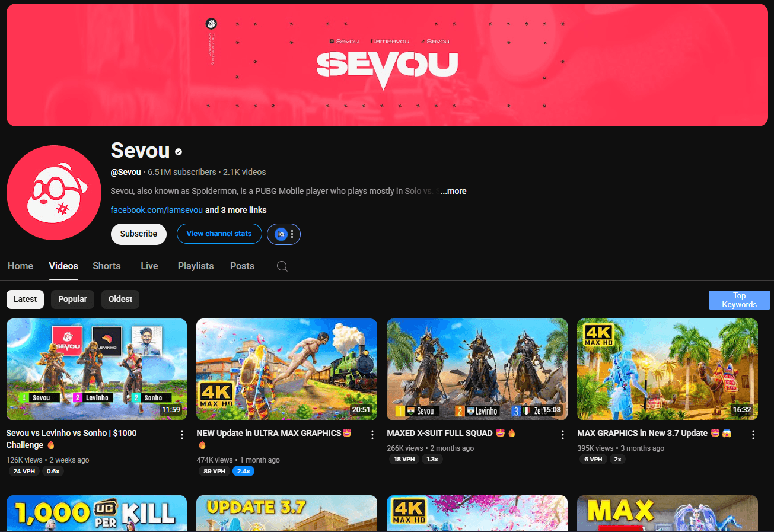Go to the Shorts tab
774x532 pixels.
coord(107,266)
